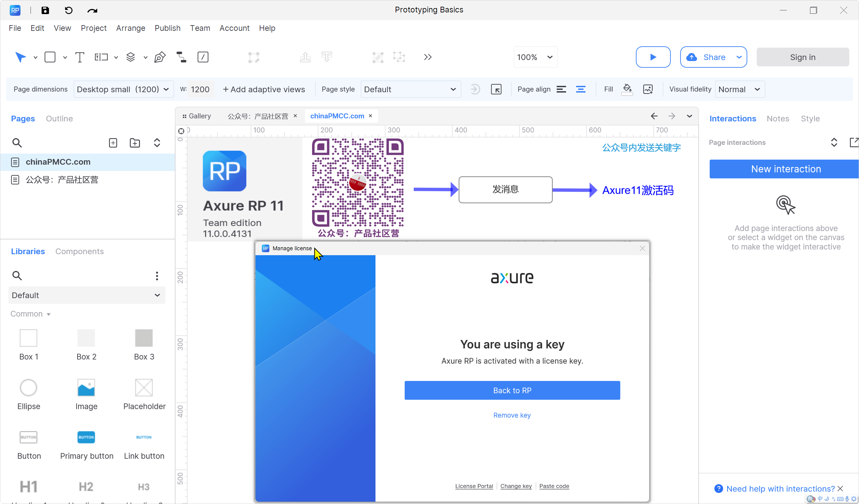Click the stacked layers insert icon
This screenshot has height=504, width=859.
pyautogui.click(x=131, y=57)
